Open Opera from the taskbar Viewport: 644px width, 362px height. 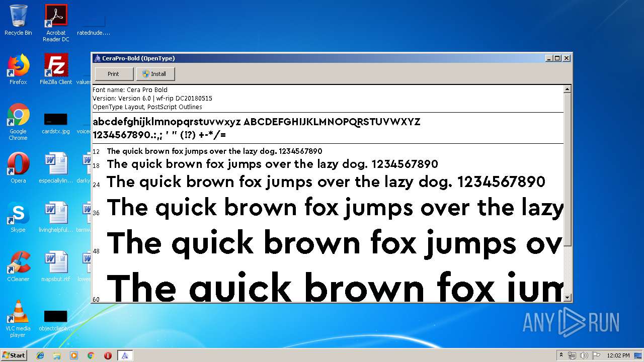tap(108, 355)
